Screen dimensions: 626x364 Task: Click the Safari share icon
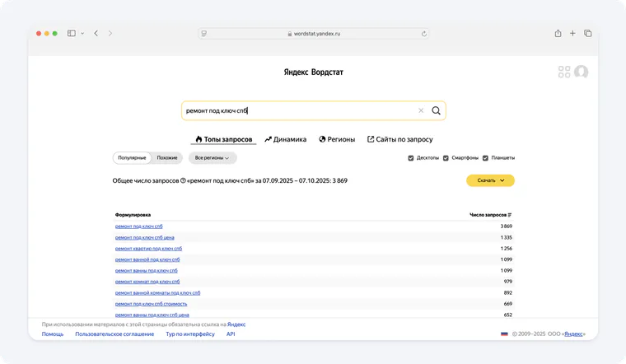point(558,34)
